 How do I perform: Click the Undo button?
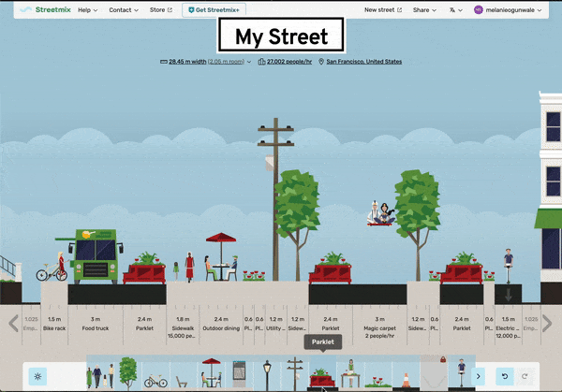point(505,376)
